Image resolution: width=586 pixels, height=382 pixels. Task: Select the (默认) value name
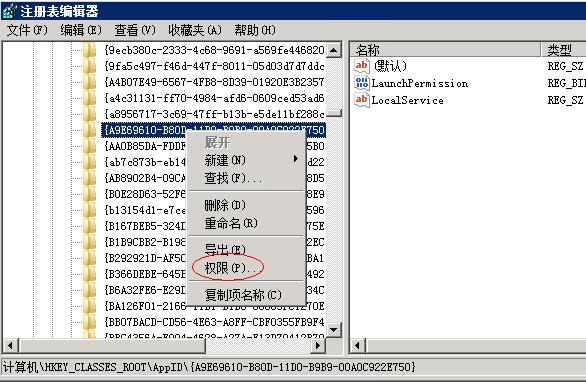click(391, 67)
